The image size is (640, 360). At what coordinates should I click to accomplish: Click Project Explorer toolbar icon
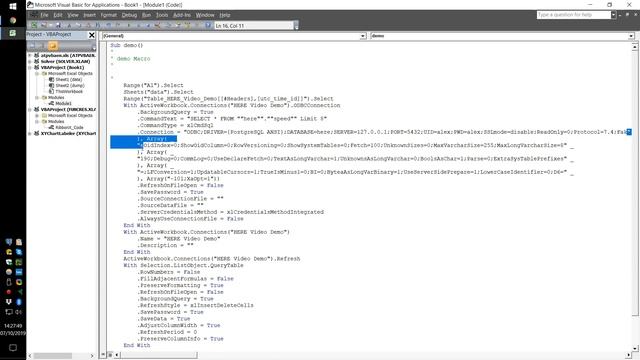point(169,25)
